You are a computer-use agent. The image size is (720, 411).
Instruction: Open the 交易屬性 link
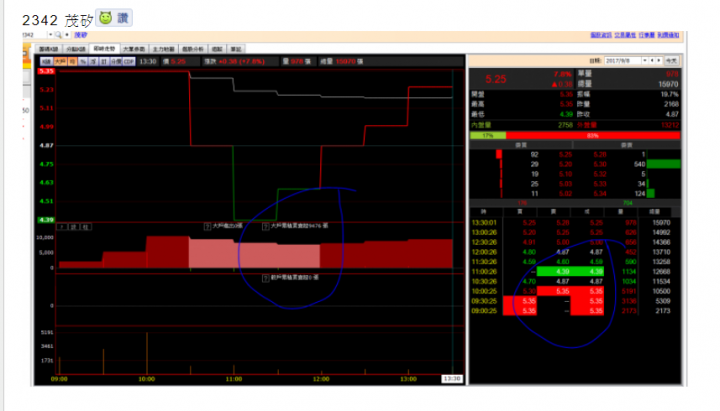[x=625, y=35]
